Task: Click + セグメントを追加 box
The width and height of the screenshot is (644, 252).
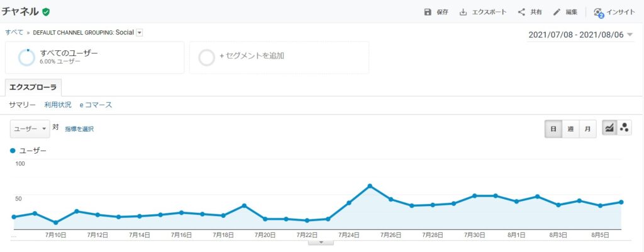Action: click(x=279, y=58)
